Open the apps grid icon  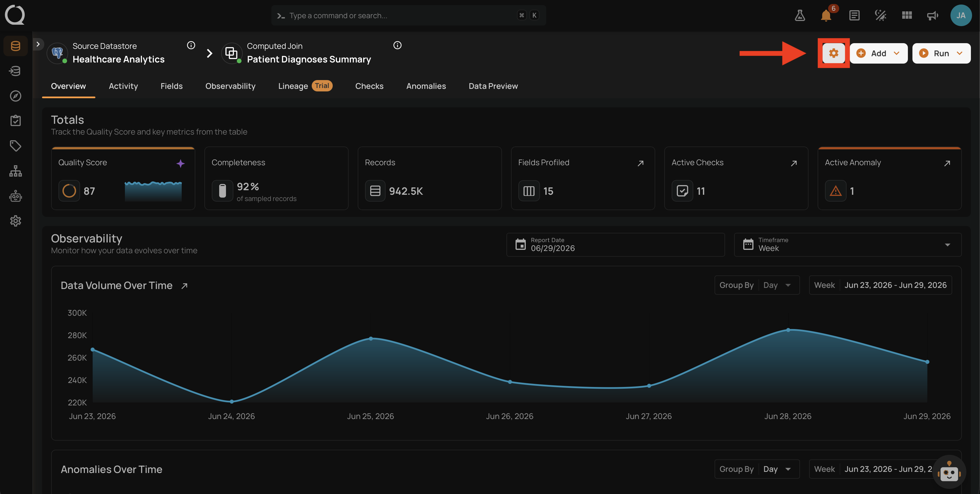point(907,16)
